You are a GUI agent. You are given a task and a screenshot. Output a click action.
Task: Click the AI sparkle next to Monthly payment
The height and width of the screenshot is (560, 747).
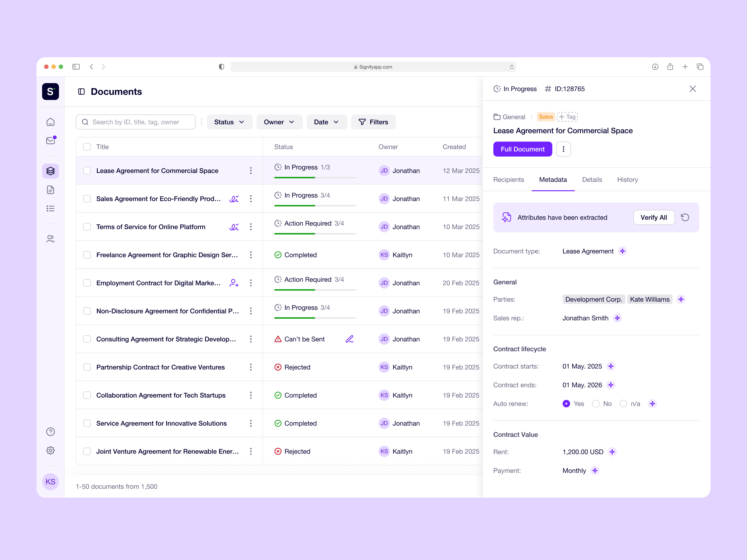click(x=595, y=470)
